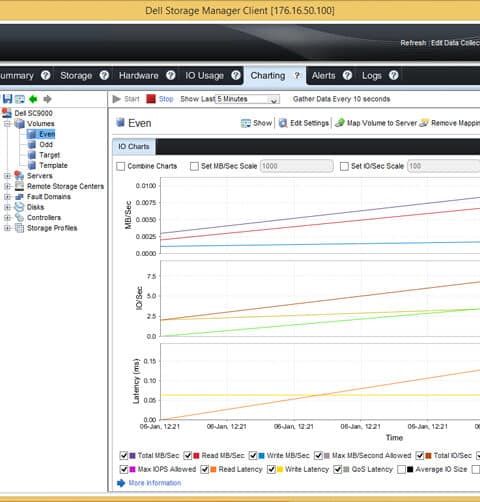This screenshot has width=480, height=502.
Task: Click the Controllers icon in tree
Action: click(x=19, y=217)
